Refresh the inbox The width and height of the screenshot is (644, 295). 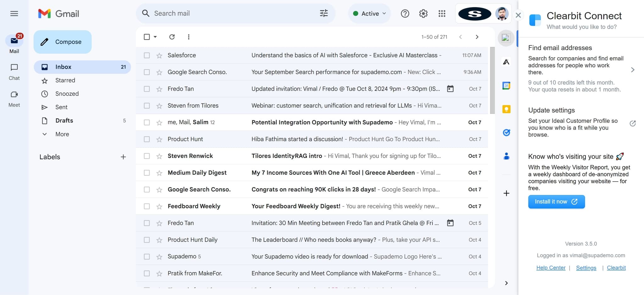[172, 37]
